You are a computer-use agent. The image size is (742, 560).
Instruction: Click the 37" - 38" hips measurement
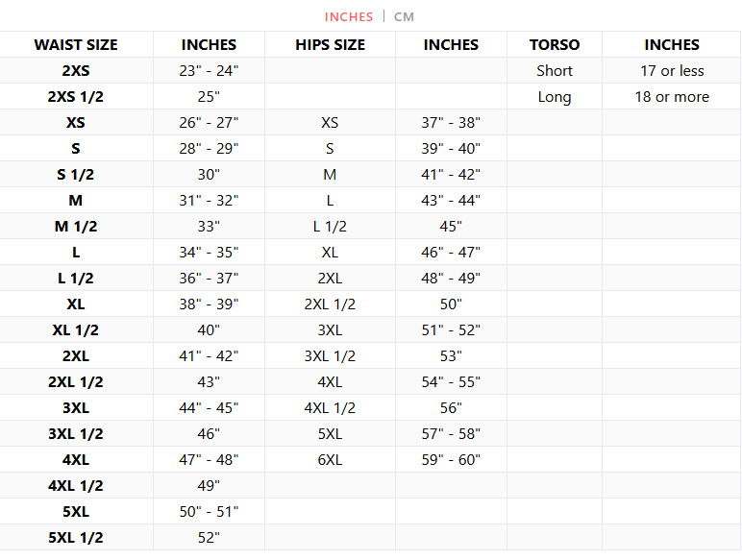pyautogui.click(x=451, y=123)
